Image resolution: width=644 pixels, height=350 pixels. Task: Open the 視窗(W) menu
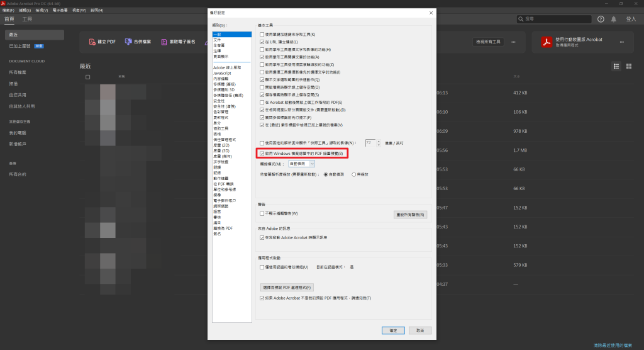[x=79, y=10]
